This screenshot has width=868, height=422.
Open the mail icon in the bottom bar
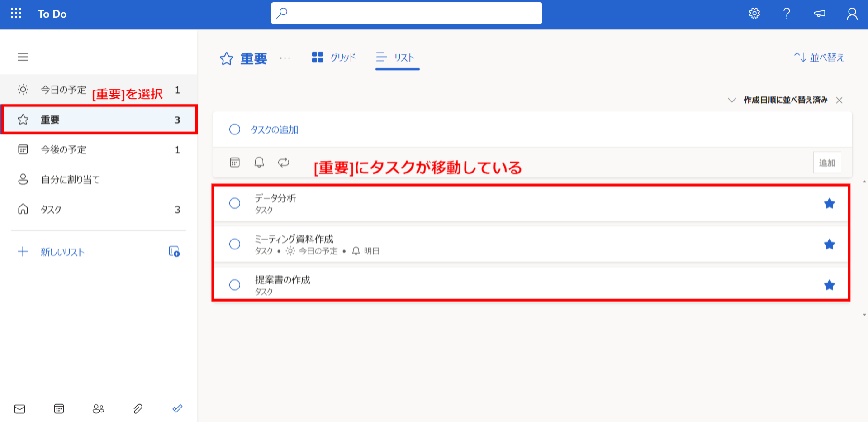point(19,409)
